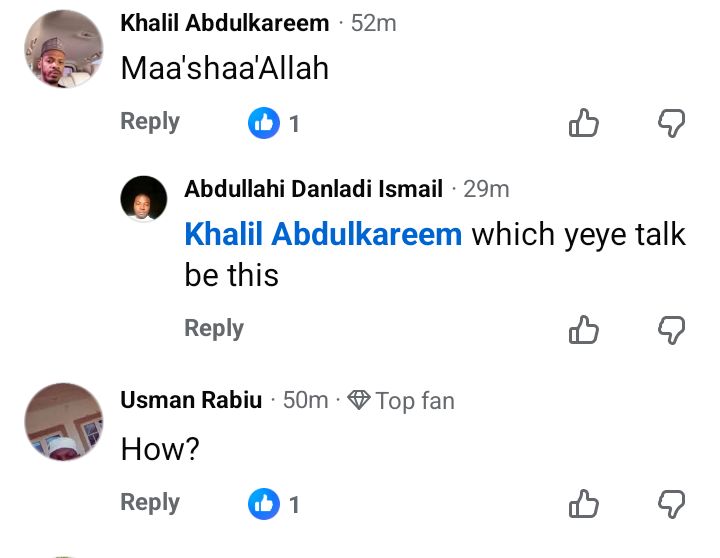Open Usman Rabiu's profile name
Viewport: 720px width, 558px height.
pos(191,400)
